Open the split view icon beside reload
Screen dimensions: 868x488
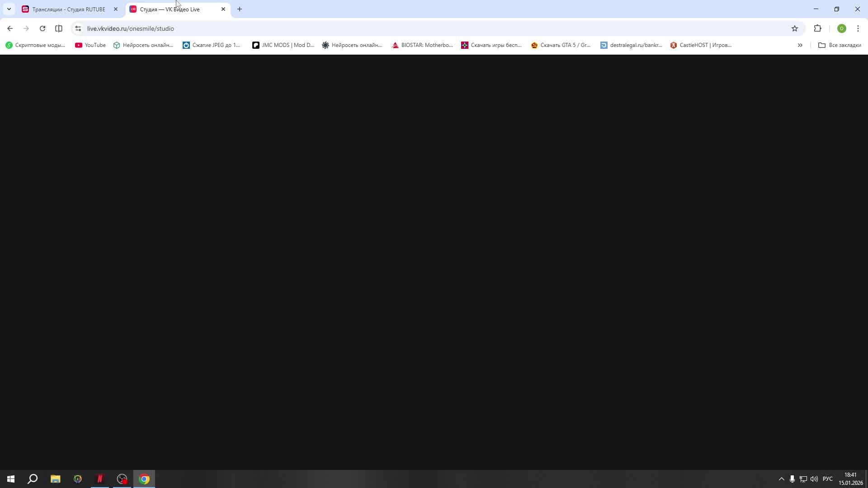coord(59,28)
